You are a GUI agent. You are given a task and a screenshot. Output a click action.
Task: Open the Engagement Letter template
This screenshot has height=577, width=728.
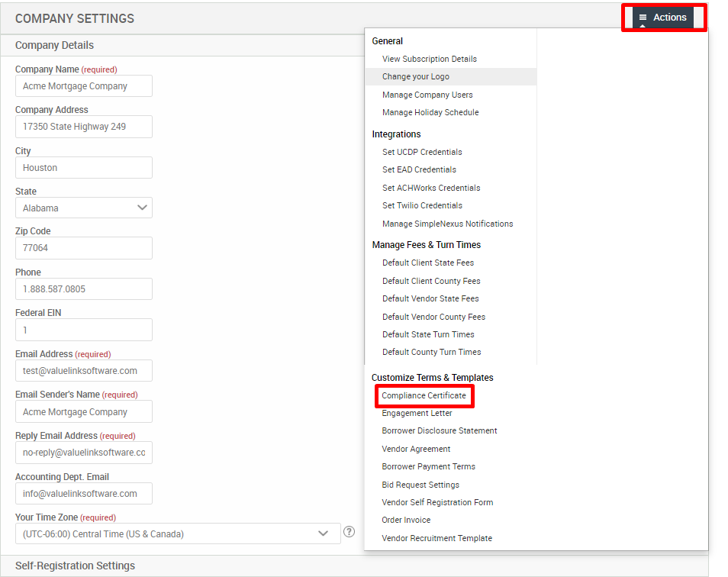(417, 413)
